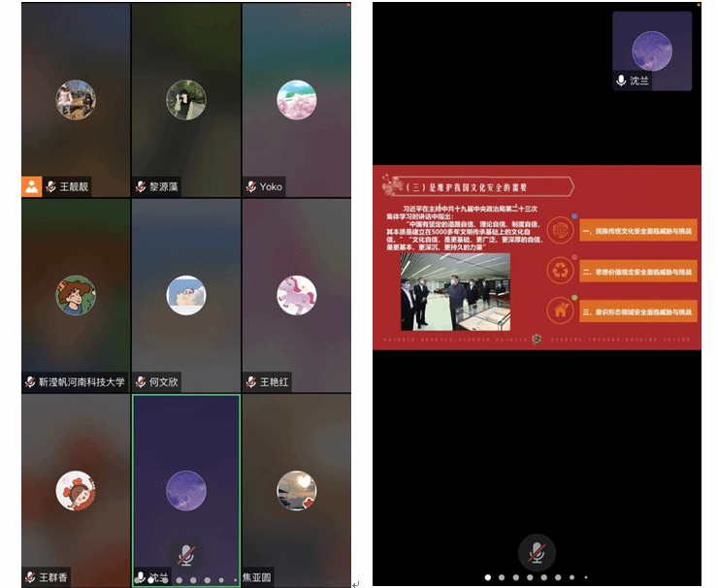Click the muted mic icon next to Yoko
This screenshot has width=718, height=588.
click(x=250, y=186)
